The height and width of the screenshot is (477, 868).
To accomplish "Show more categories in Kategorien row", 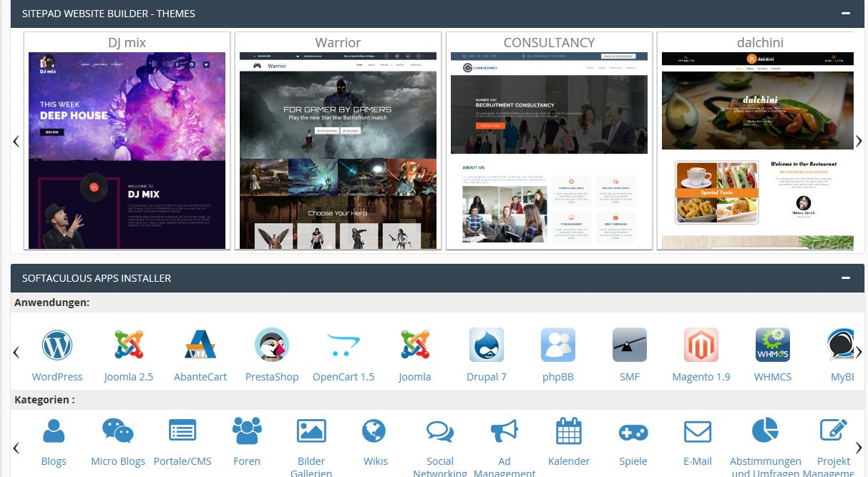I will click(x=859, y=448).
